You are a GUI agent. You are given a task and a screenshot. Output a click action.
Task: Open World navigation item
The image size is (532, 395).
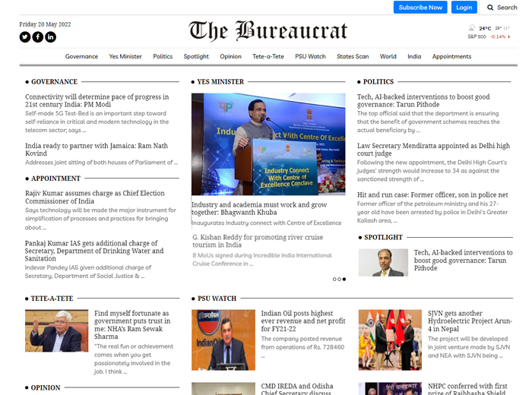388,56
